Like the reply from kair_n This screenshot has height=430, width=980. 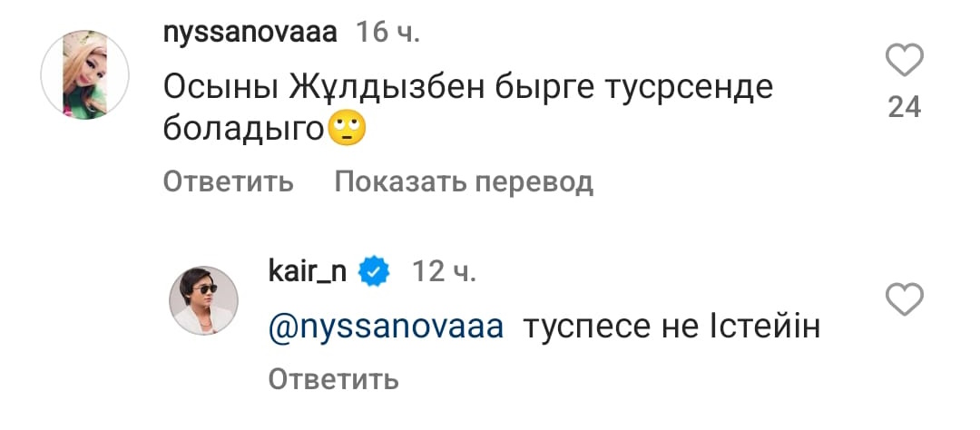click(903, 298)
